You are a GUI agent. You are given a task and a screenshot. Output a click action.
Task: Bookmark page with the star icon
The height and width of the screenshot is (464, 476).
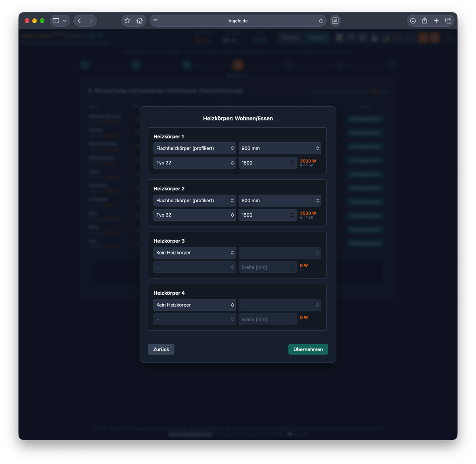(x=127, y=21)
